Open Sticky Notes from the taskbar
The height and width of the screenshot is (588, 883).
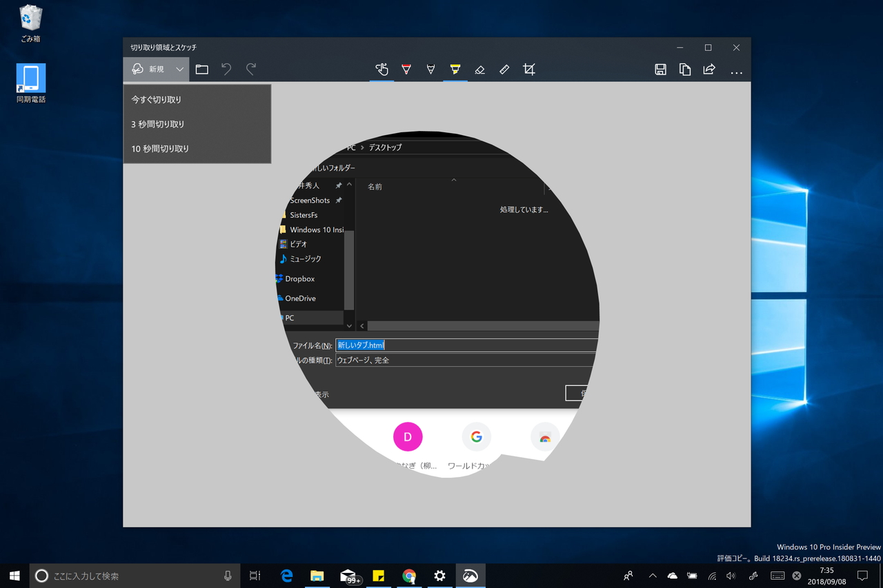pos(379,576)
